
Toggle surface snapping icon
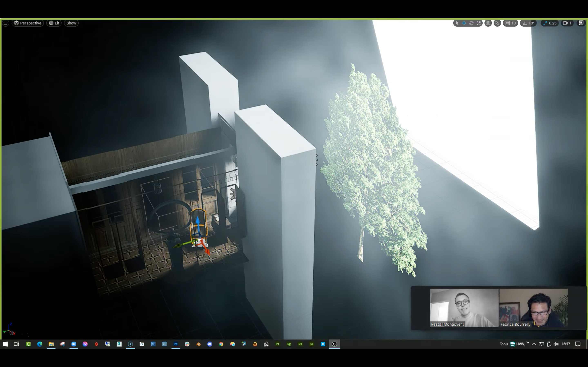click(497, 23)
